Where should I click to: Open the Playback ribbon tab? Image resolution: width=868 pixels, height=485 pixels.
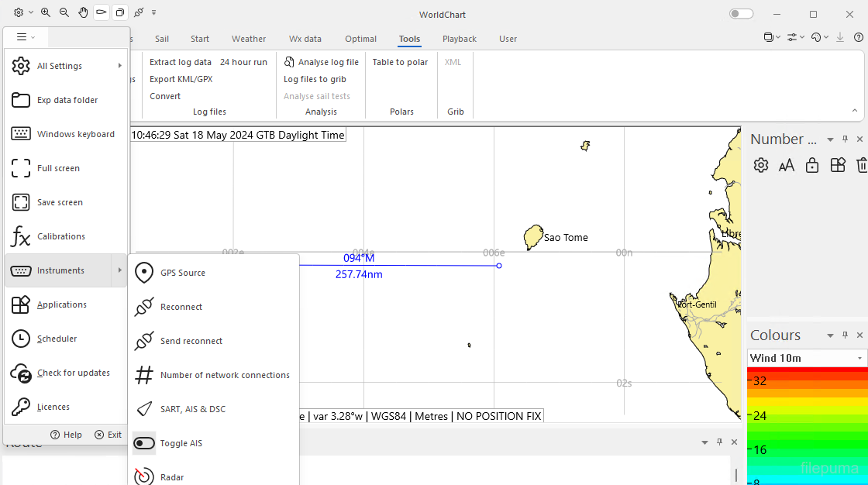coord(460,39)
